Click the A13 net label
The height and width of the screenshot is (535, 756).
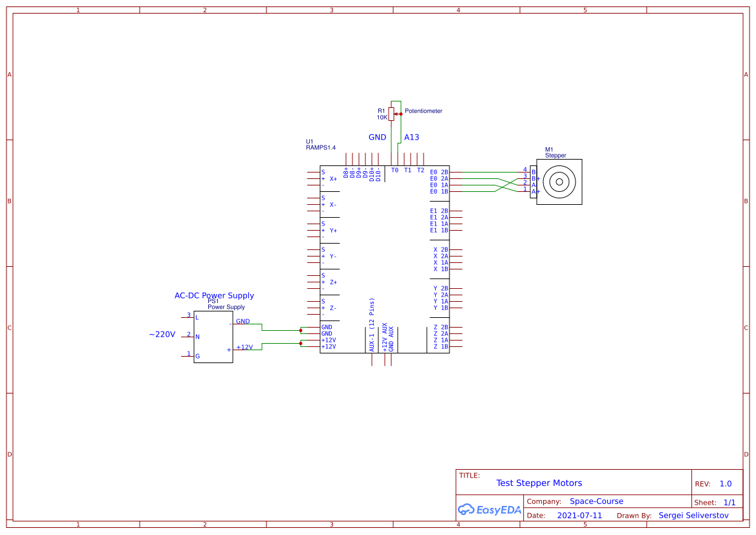tap(411, 137)
